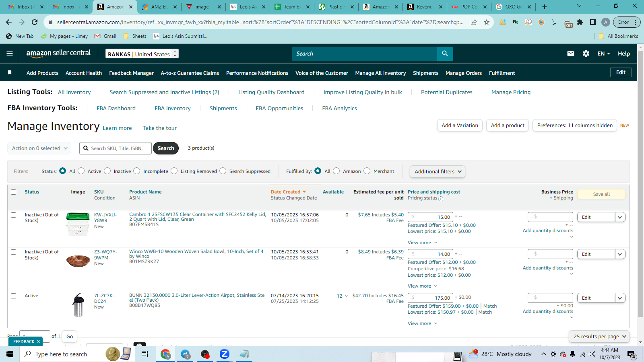Filter Fulfilled By to Merchant
This screenshot has height=362, width=644.
pos(367,171)
